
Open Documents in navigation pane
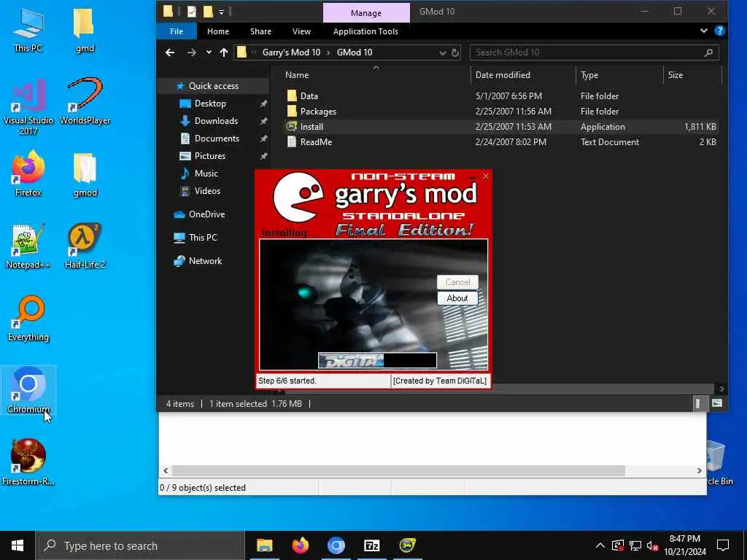pyautogui.click(x=217, y=139)
